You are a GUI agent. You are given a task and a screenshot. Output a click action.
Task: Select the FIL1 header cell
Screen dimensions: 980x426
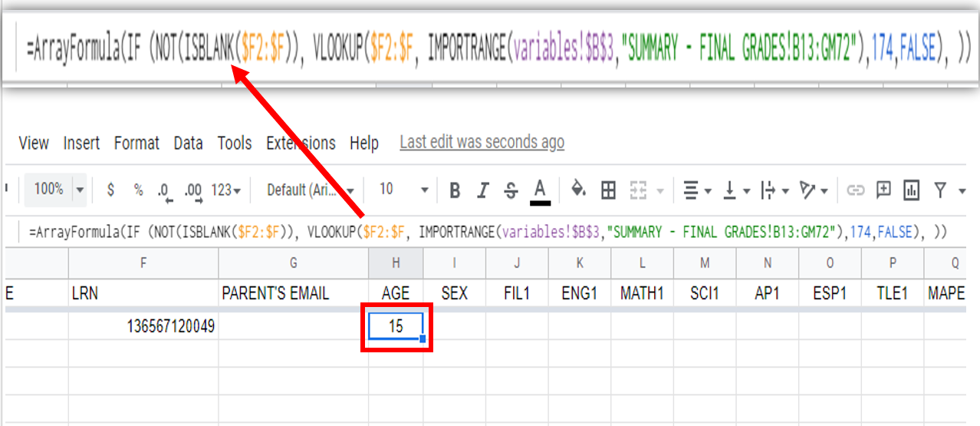[x=517, y=292]
